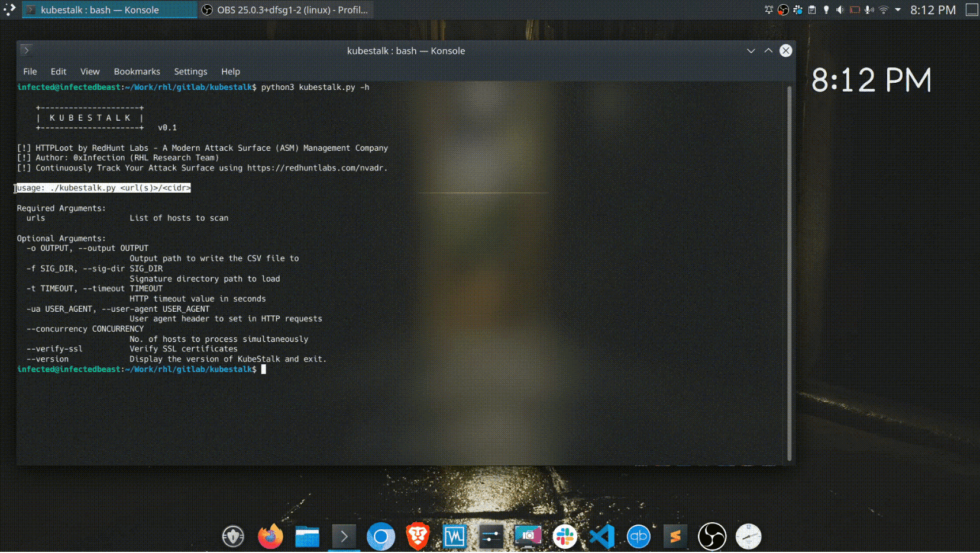This screenshot has width=980, height=553.
Task: Click the desktop clock widget showing 8:12 PM
Action: (871, 80)
